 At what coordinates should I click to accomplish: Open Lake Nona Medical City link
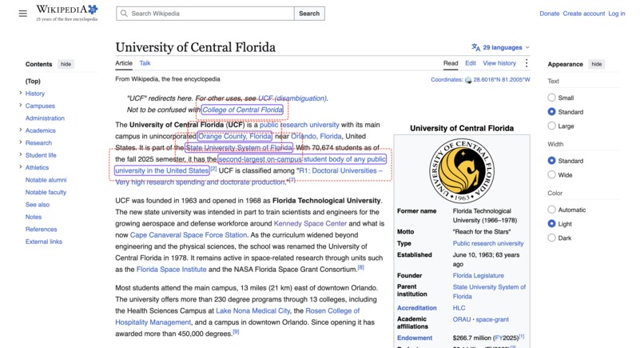tap(253, 310)
